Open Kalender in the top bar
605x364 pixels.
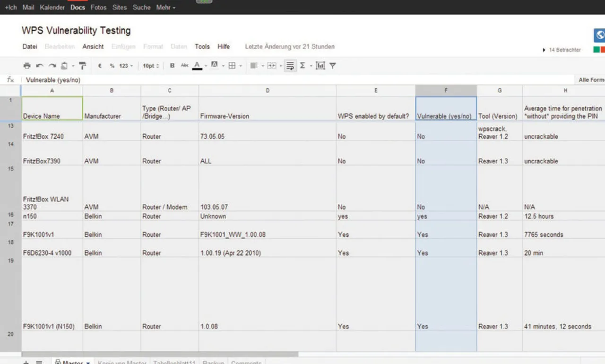tap(52, 8)
